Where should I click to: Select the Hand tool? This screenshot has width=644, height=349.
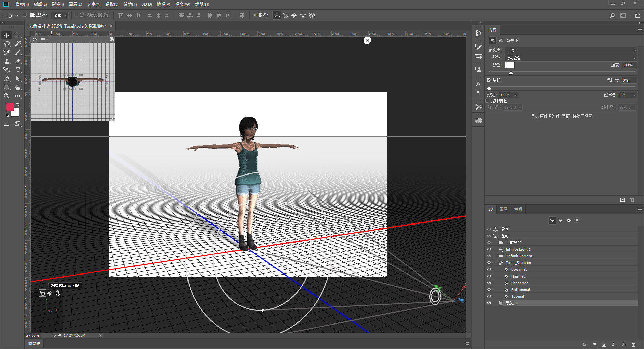(x=18, y=88)
